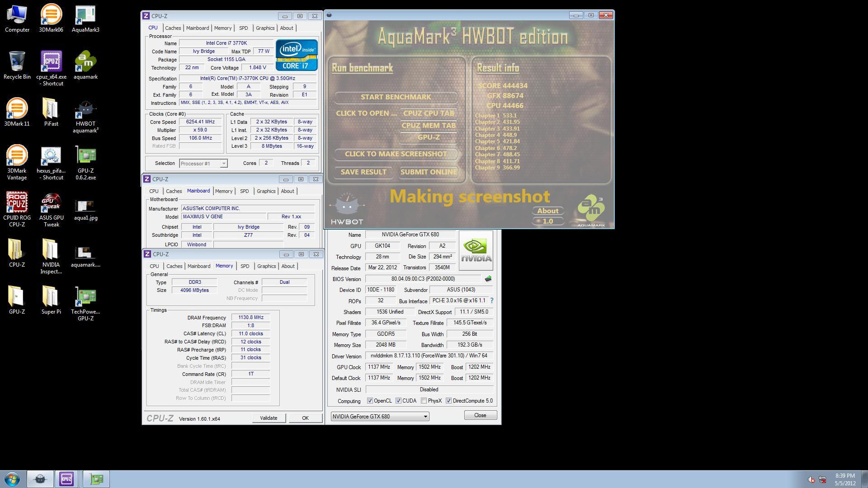Switch to Caches tab in top CPU-Z

(x=173, y=28)
